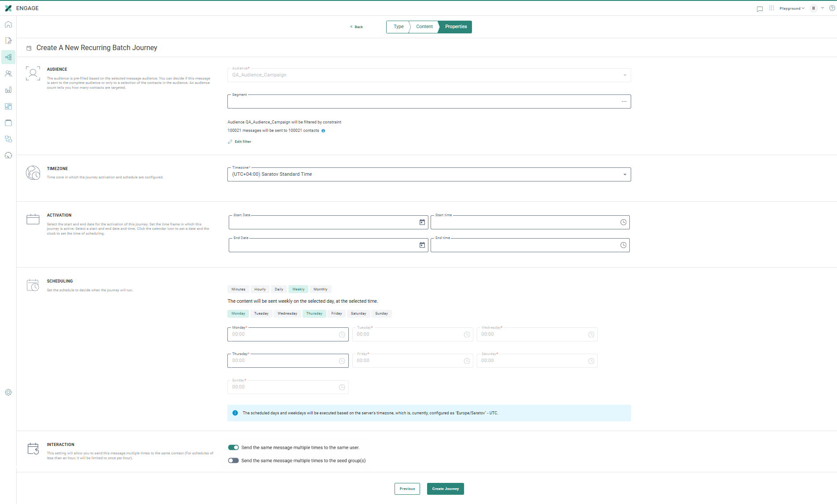837x504 pixels.
Task: Select the Monthly schedule tab
Action: point(320,290)
